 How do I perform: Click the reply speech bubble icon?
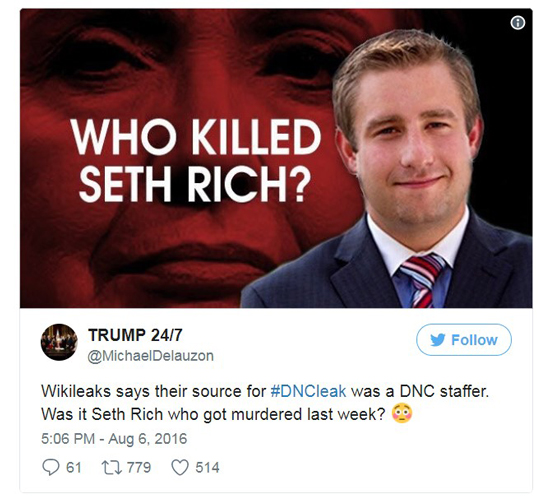point(51,467)
